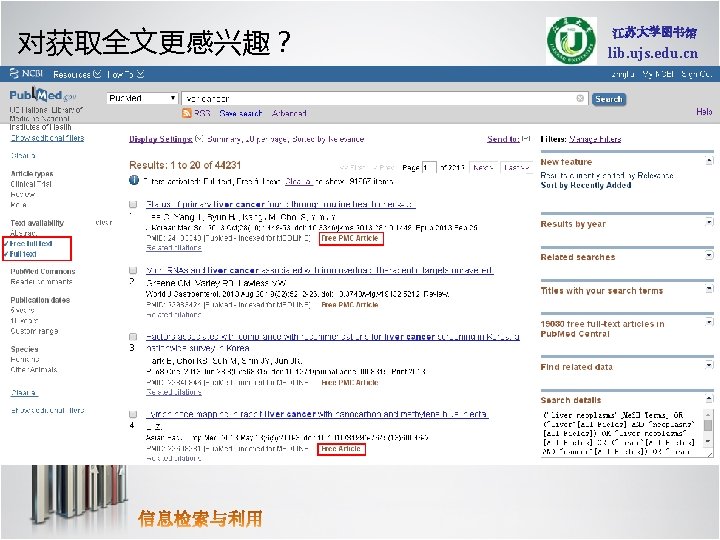
Task: Select the 10 years publication date filter
Action: tap(24, 321)
